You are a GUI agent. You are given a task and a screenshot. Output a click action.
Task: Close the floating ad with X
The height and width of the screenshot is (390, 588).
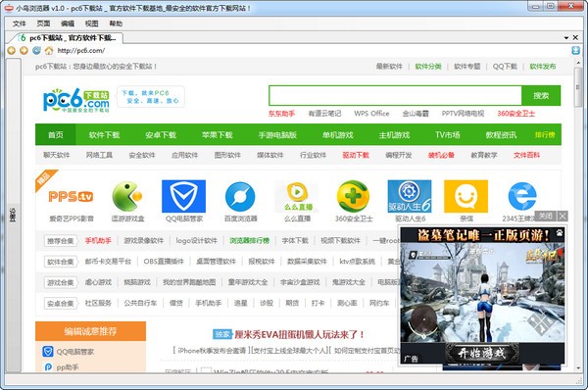click(x=563, y=216)
